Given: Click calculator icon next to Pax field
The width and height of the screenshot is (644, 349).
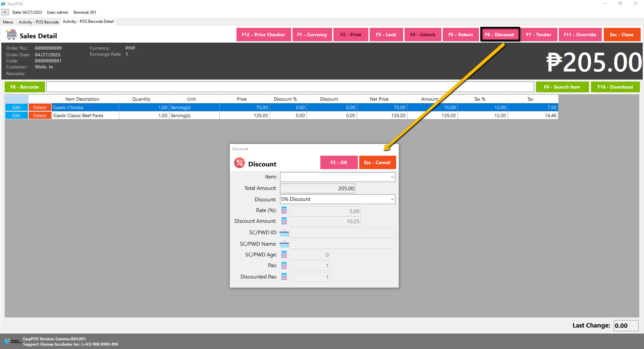Looking at the screenshot, I should click(284, 266).
